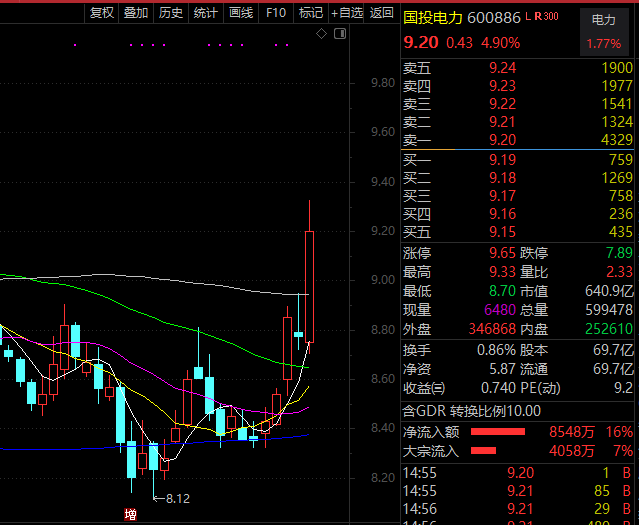Click the 买一 bid price 9.19
The height and width of the screenshot is (525, 639).
(x=502, y=159)
